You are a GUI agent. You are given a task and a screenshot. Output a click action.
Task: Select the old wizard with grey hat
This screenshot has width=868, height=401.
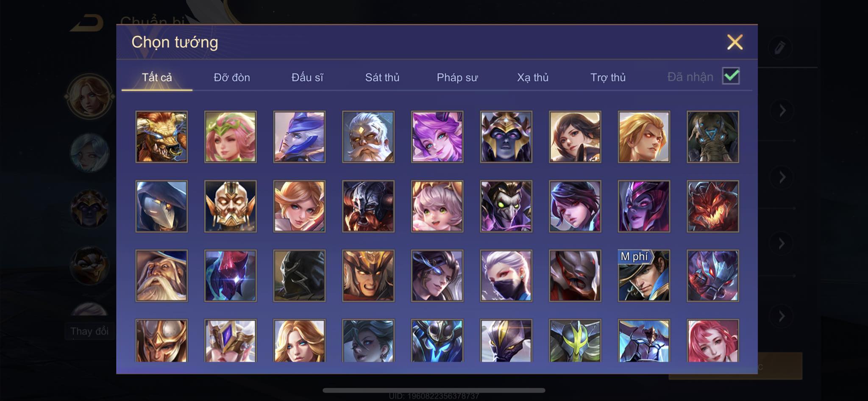pyautogui.click(x=161, y=276)
